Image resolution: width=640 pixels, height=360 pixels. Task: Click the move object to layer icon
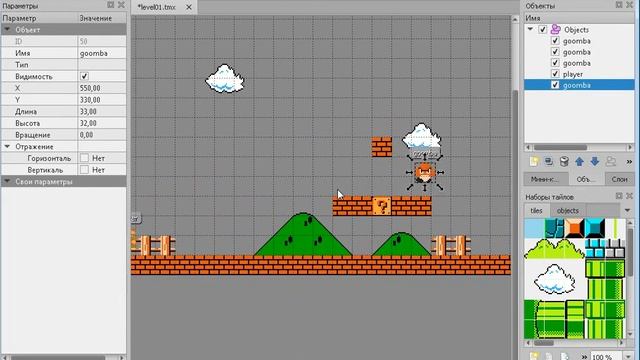tap(611, 162)
